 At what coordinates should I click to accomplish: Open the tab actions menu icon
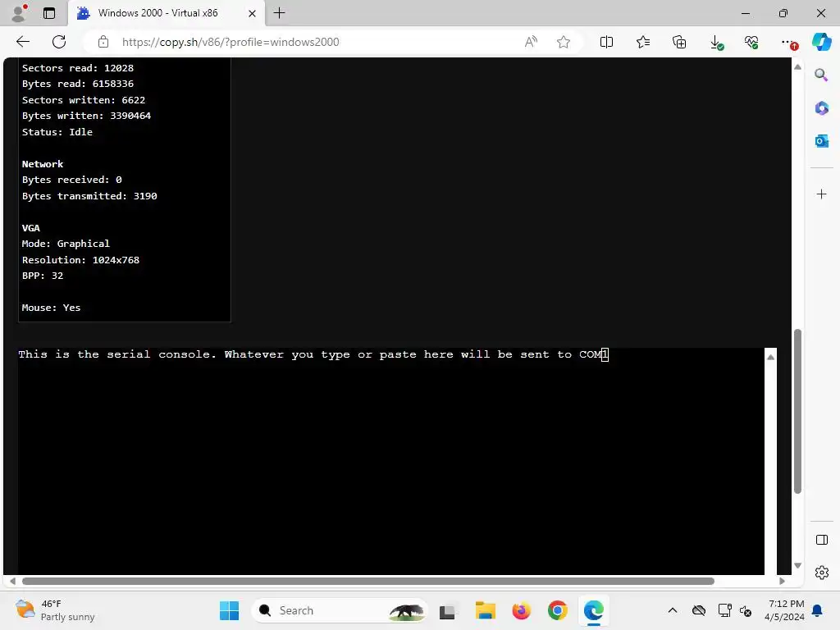pos(49,13)
